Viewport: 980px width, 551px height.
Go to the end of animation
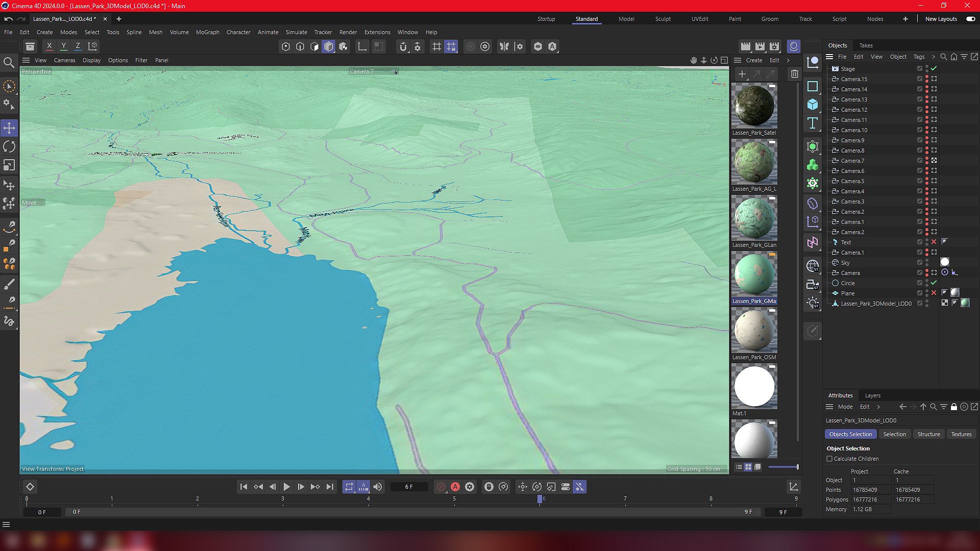(x=330, y=487)
